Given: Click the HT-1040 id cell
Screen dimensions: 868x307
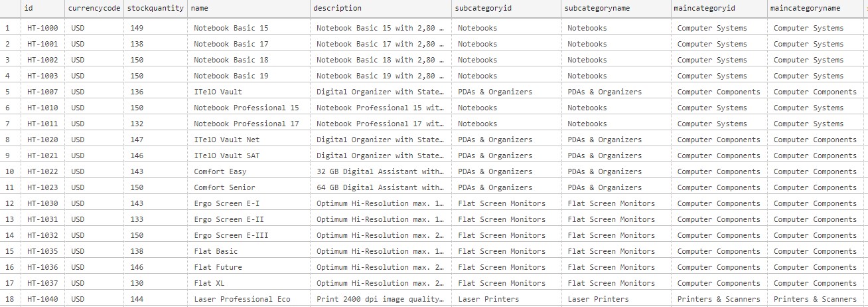Looking at the screenshot, I should [42, 299].
